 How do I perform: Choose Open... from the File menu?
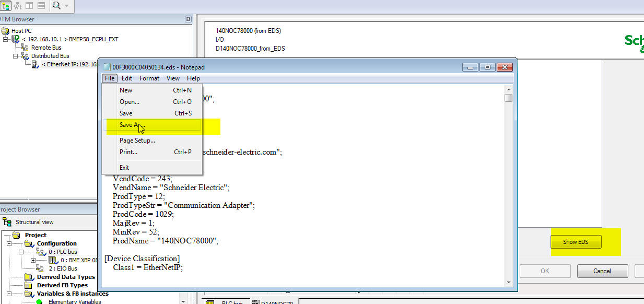152,102
